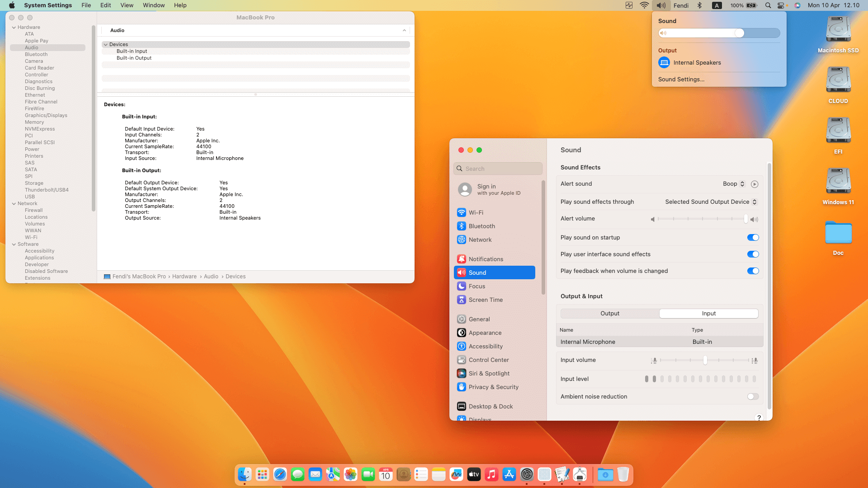Viewport: 868px width, 488px height.
Task: Open Privacy & Security settings
Action: pos(494,387)
